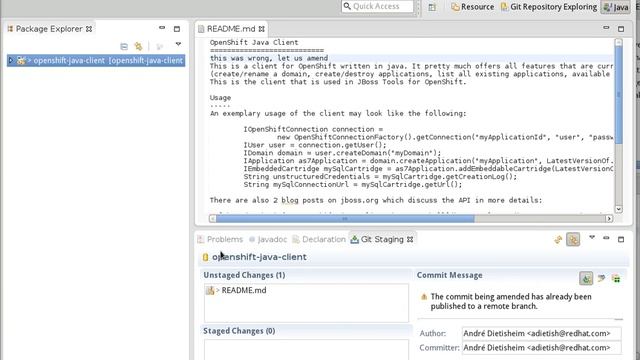Click Add Change-Id icon
Image resolution: width=640 pixels, height=360 pixels.
click(x=616, y=279)
